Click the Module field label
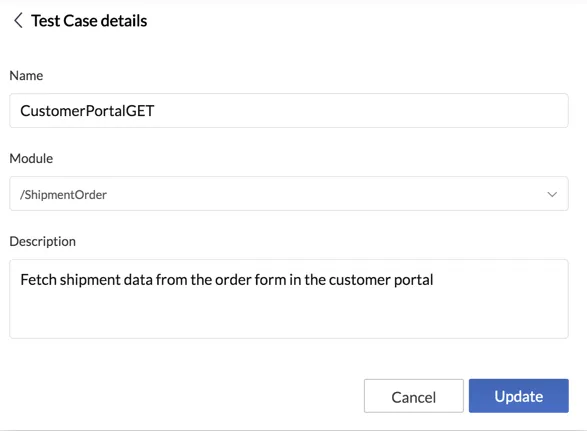Screen dimensions: 587x431 click(31, 158)
